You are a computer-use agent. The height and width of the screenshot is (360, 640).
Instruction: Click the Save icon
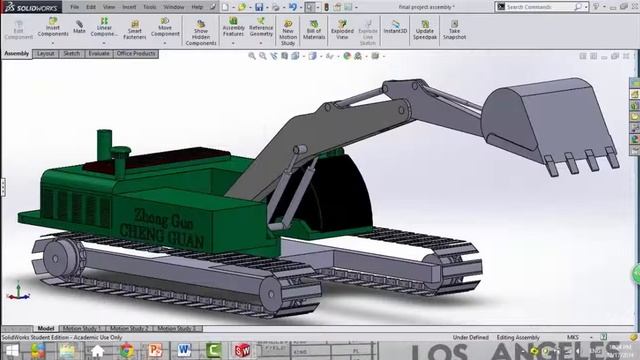(x=259, y=7)
